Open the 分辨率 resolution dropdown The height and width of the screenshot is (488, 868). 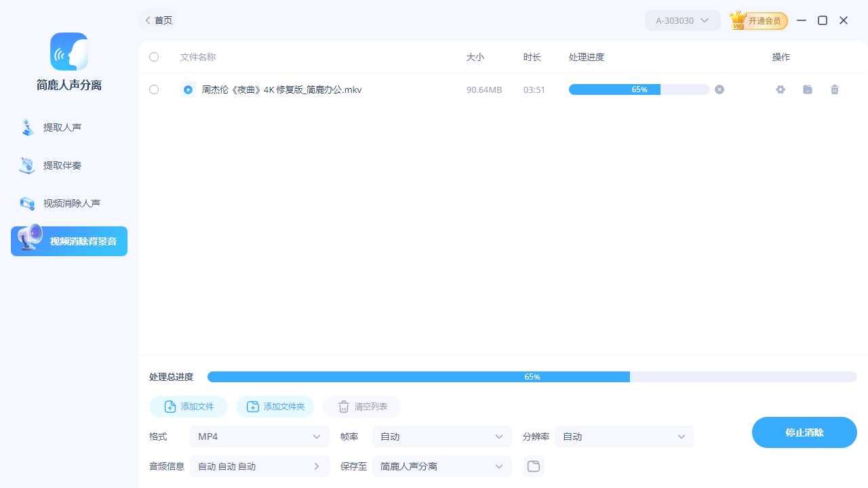[x=624, y=436]
